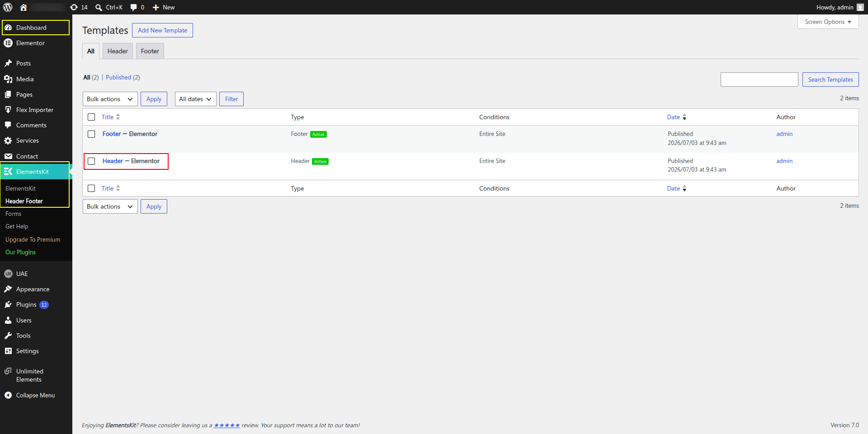This screenshot has height=434, width=868.
Task: Switch to the All tab
Action: coord(91,51)
